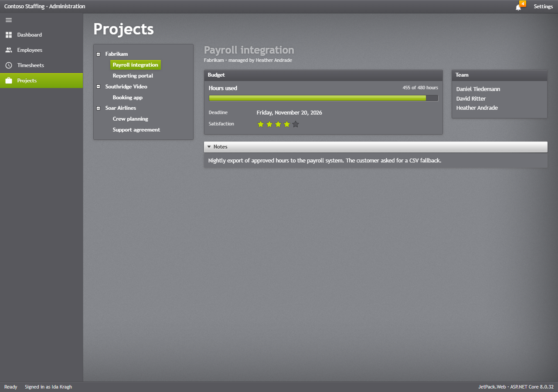
Task: Open Settings
Action: [x=543, y=7]
